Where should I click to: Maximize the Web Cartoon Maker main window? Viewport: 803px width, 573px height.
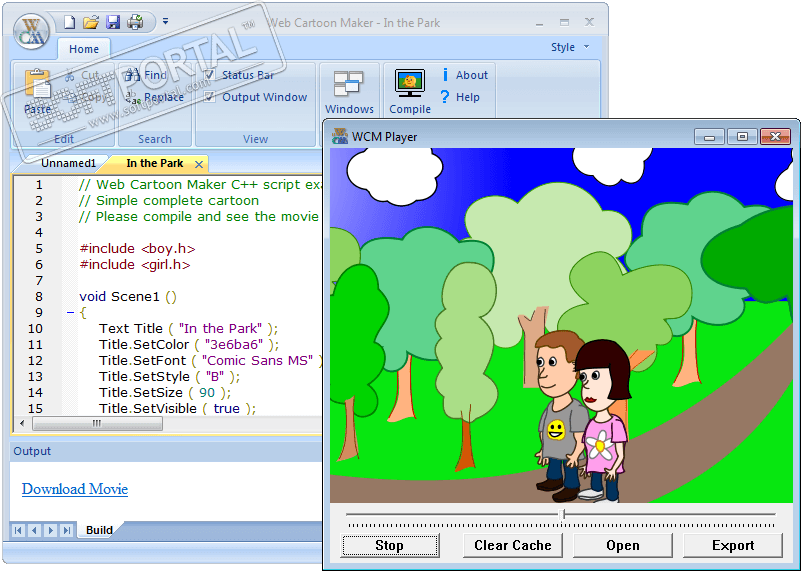(x=564, y=23)
